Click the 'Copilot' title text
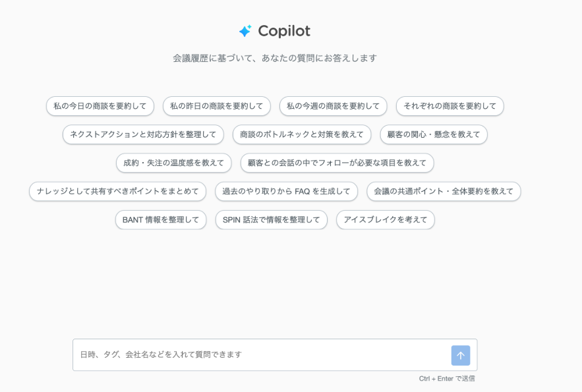 pos(284,31)
